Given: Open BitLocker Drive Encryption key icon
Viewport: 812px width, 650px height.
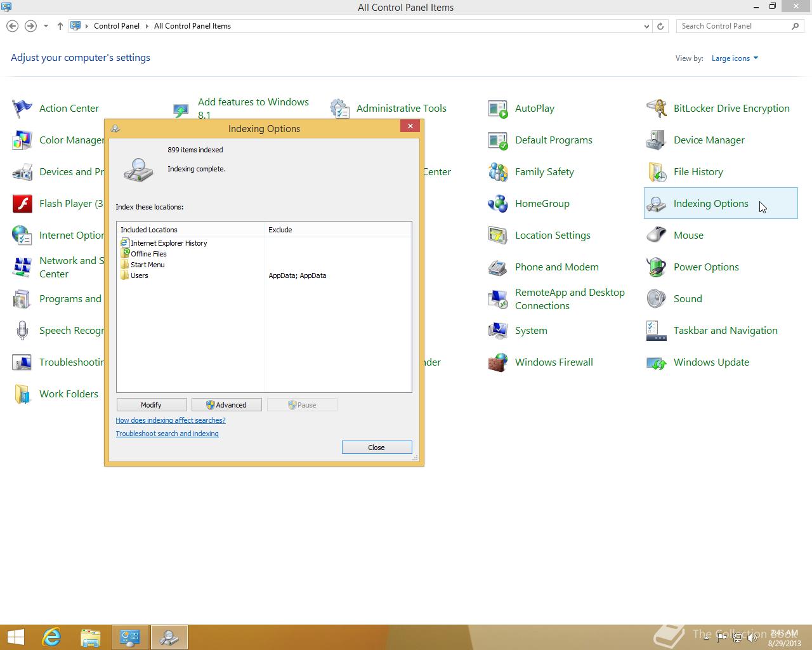Looking at the screenshot, I should (x=657, y=109).
